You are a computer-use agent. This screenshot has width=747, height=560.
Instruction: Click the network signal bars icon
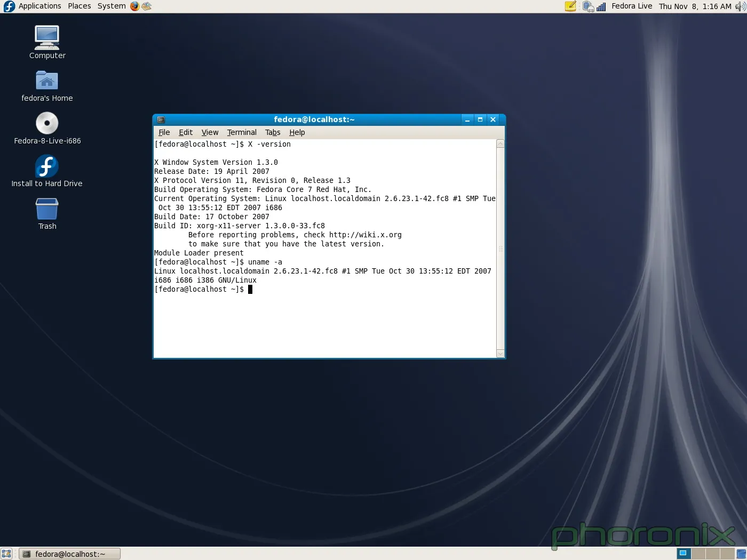pos(601,6)
